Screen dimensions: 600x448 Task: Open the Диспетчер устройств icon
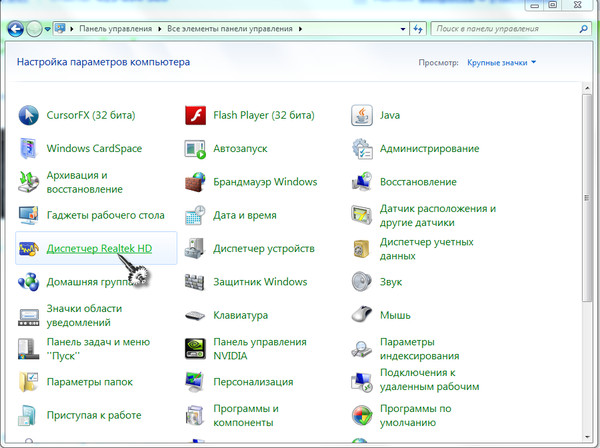coord(195,248)
